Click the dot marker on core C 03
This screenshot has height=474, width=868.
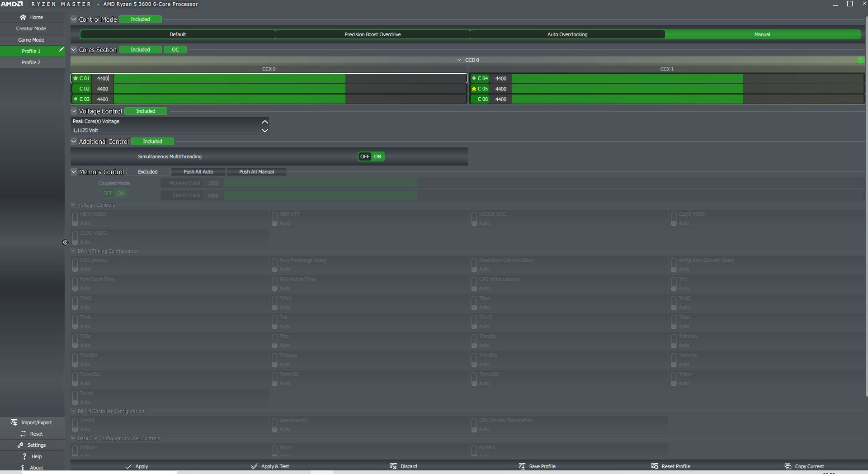click(x=75, y=99)
